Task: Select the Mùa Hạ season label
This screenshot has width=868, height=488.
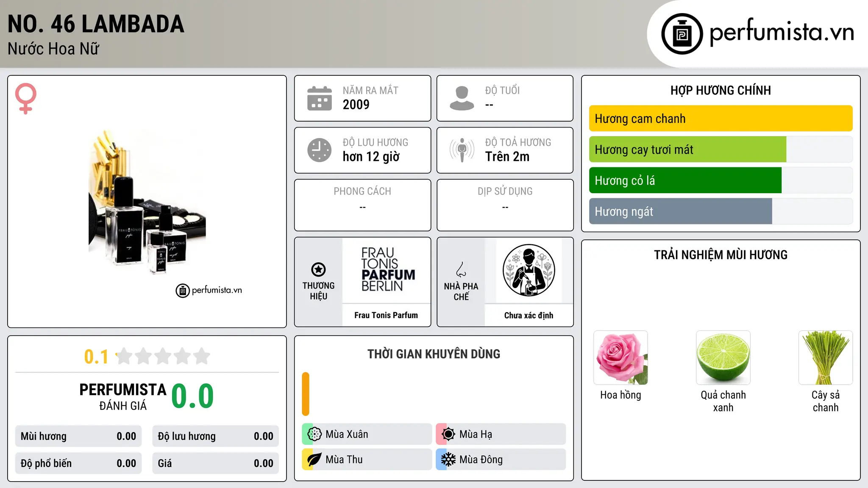Action: [x=476, y=434]
